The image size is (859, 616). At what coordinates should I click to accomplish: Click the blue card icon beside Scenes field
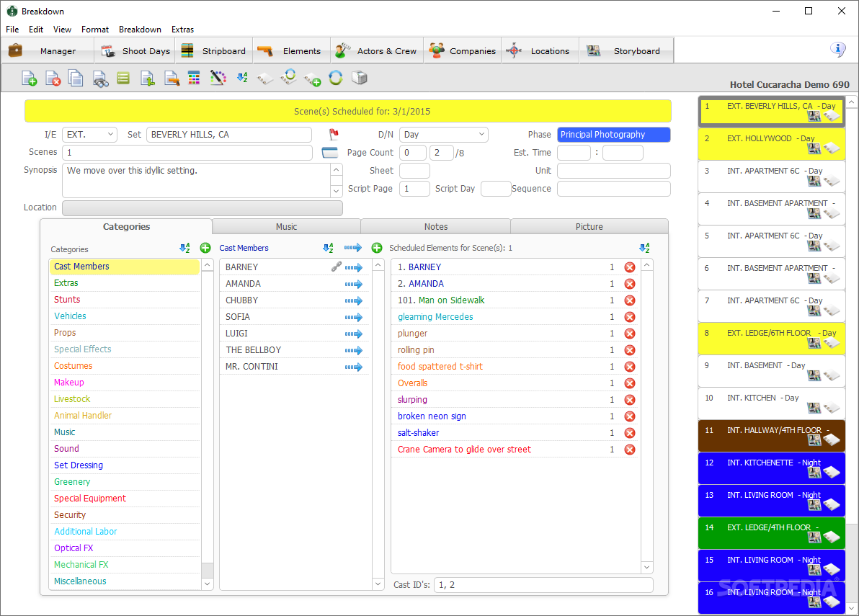coord(330,153)
